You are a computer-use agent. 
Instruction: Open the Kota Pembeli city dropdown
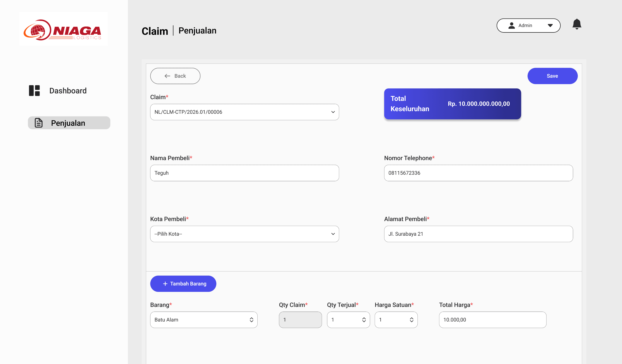click(x=333, y=234)
